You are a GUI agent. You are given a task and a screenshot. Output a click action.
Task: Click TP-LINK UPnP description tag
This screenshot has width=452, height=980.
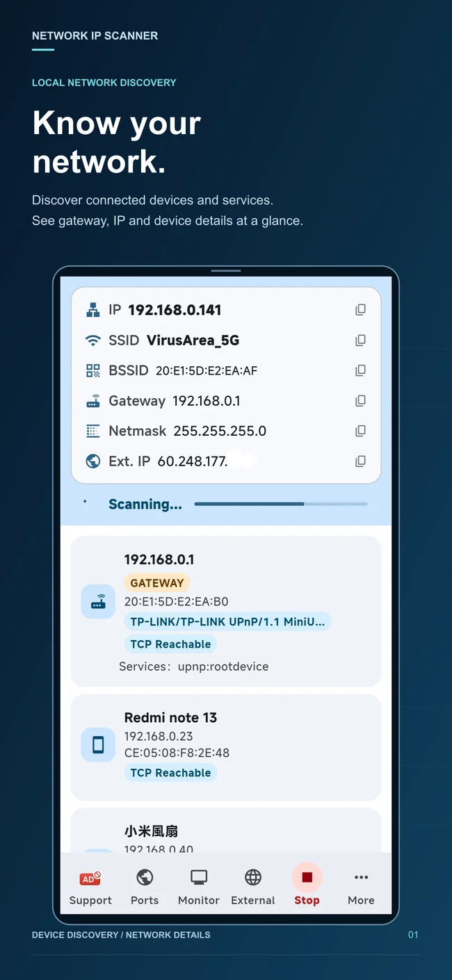(x=227, y=622)
